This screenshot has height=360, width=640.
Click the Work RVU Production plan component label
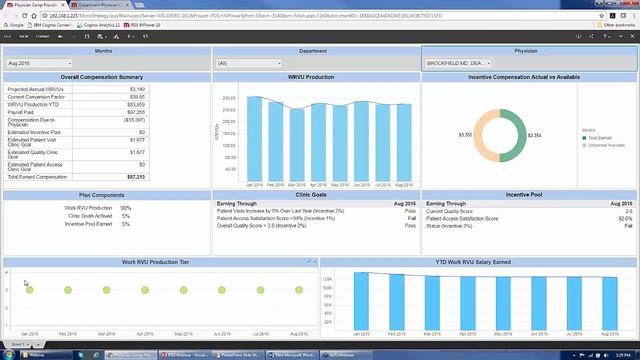88,208
